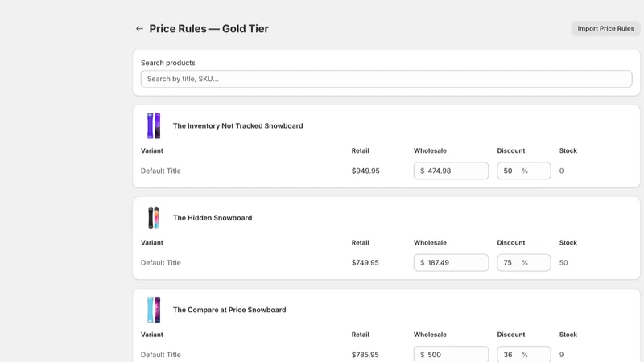Click the Search products label

click(168, 63)
